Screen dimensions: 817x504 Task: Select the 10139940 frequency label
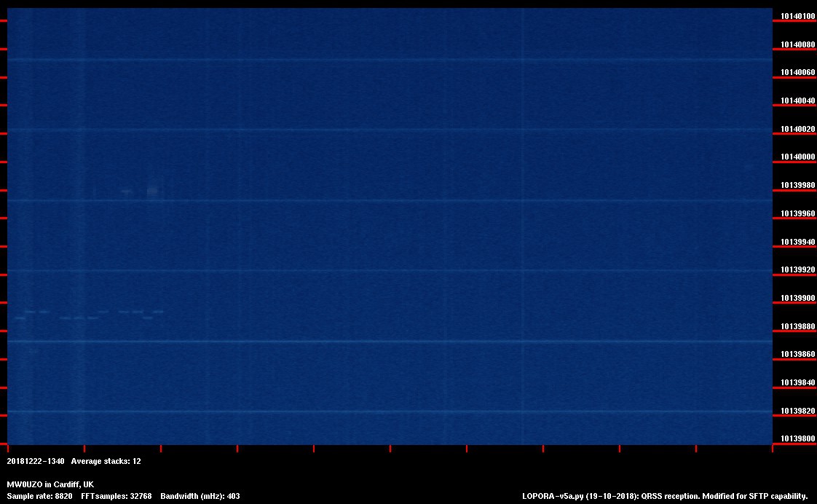click(x=797, y=242)
